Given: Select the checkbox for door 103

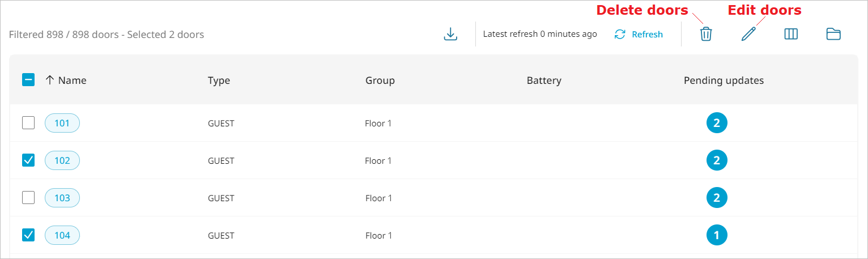Looking at the screenshot, I should [28, 198].
